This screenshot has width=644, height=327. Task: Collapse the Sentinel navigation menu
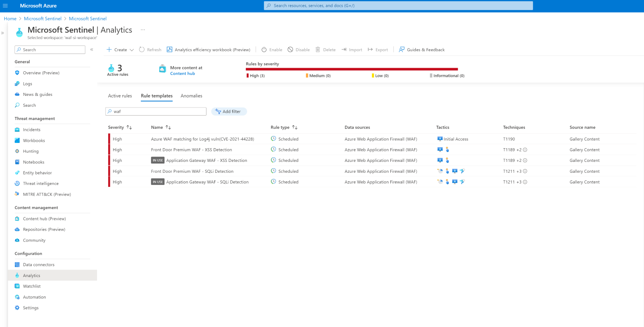[92, 50]
